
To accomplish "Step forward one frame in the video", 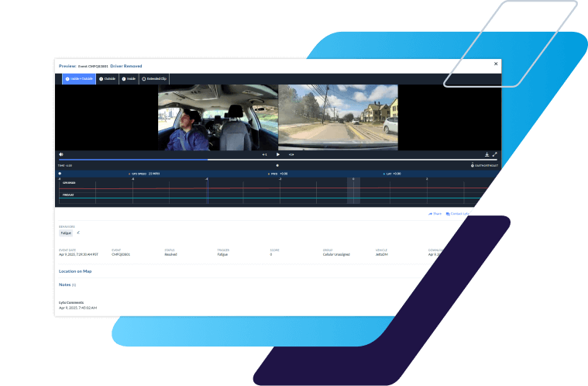I will pos(291,154).
